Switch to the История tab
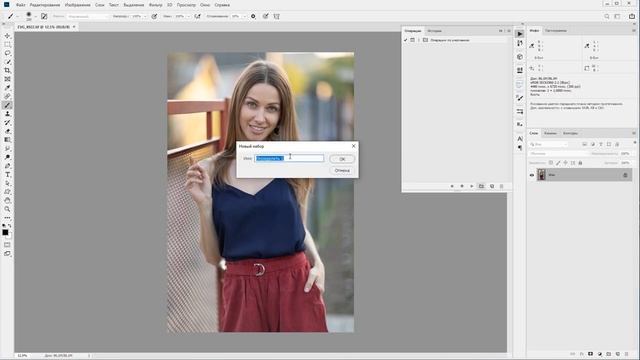Viewport: 640px width, 360px height. [435, 31]
